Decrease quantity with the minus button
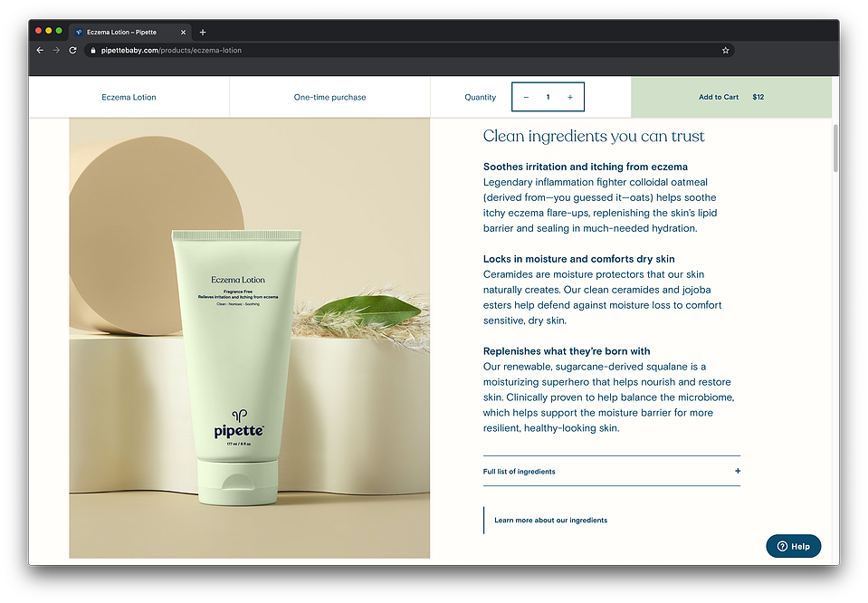The width and height of the screenshot is (868, 603). (526, 97)
